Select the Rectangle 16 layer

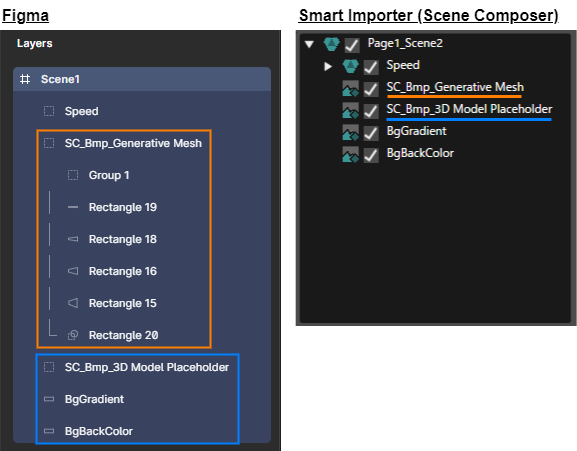[x=123, y=271]
